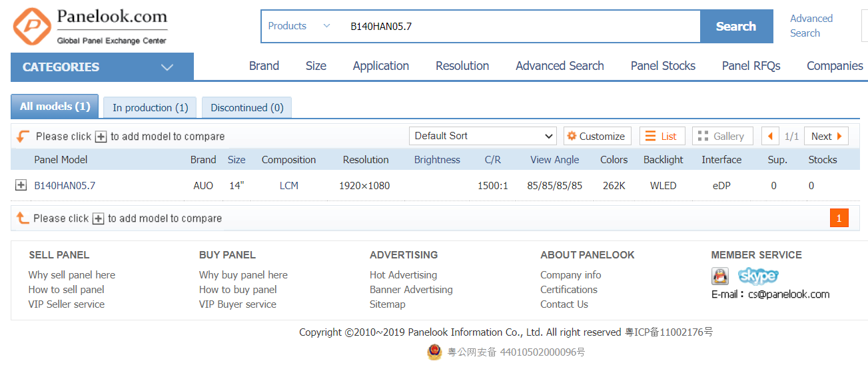Click the cs@panelook.com email address
Image resolution: width=868 pixels, height=381 pixels.
point(789,294)
